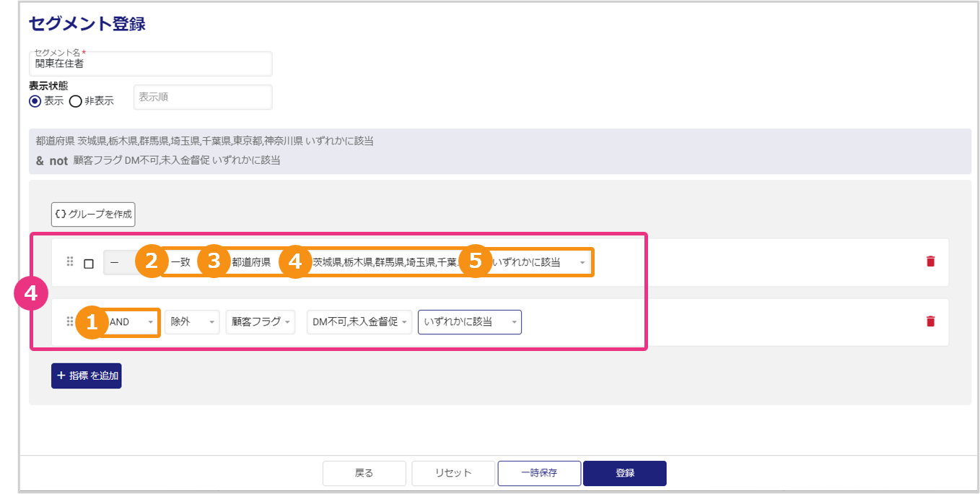
Task: Select the 表示 radio button
Action: point(35,101)
